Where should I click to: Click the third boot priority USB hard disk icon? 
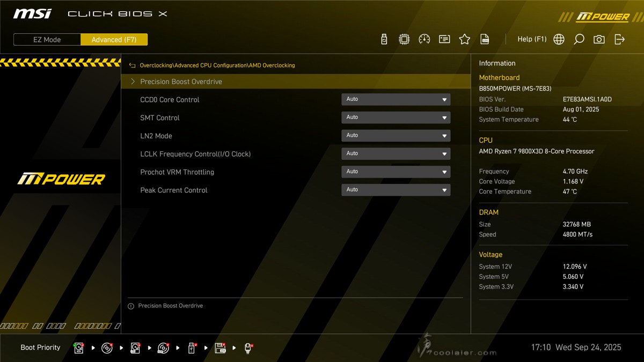click(135, 348)
